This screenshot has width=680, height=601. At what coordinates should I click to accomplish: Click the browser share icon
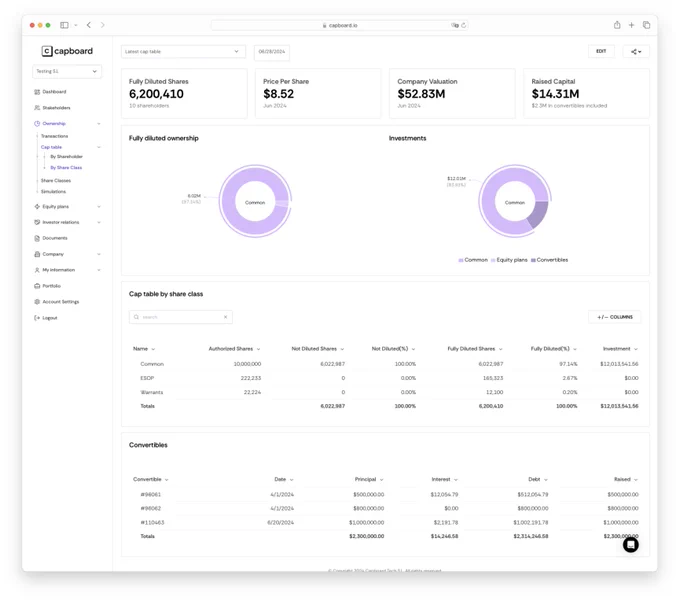point(617,25)
